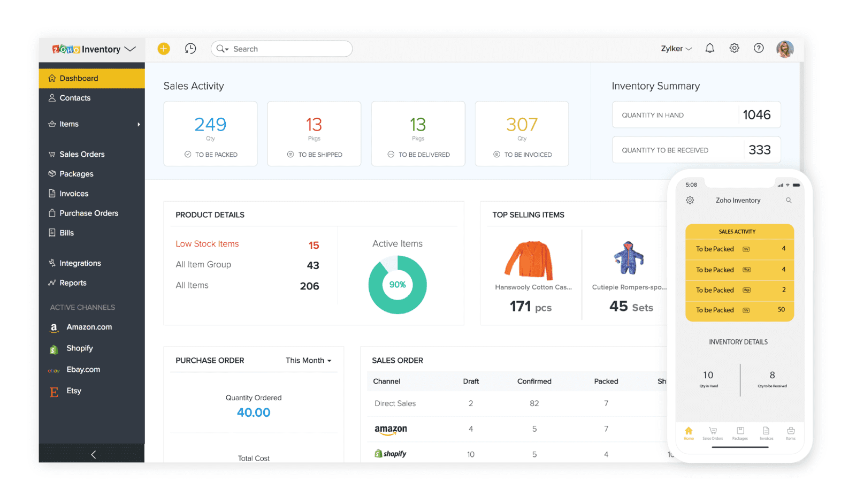Select the notifications bell icon
Viewport: 856px width, 504px height.
709,48
